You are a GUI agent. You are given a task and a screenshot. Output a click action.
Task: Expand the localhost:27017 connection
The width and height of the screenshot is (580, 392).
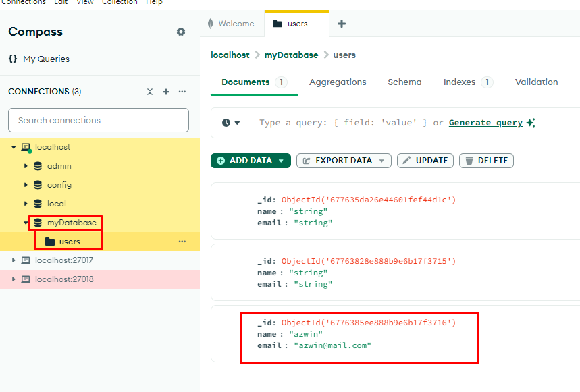pos(14,260)
